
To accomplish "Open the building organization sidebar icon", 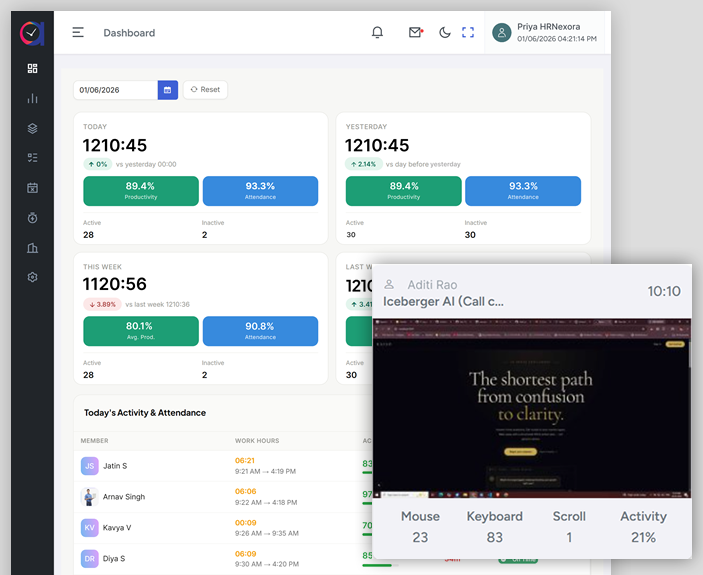I will tap(32, 248).
